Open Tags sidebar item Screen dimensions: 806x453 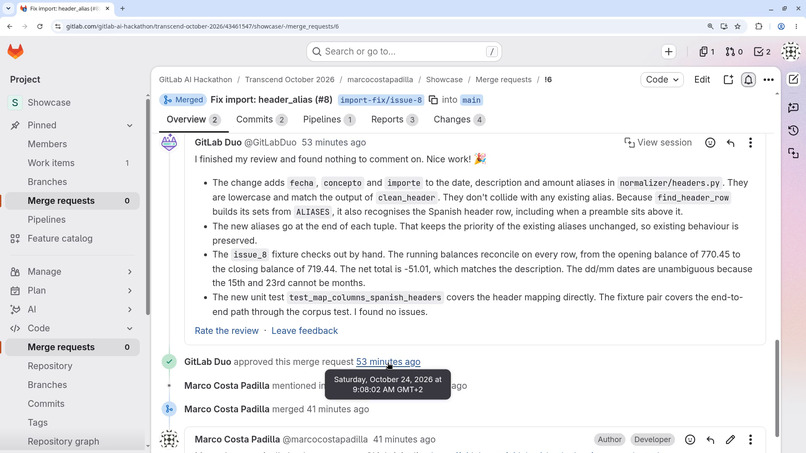[x=38, y=423]
